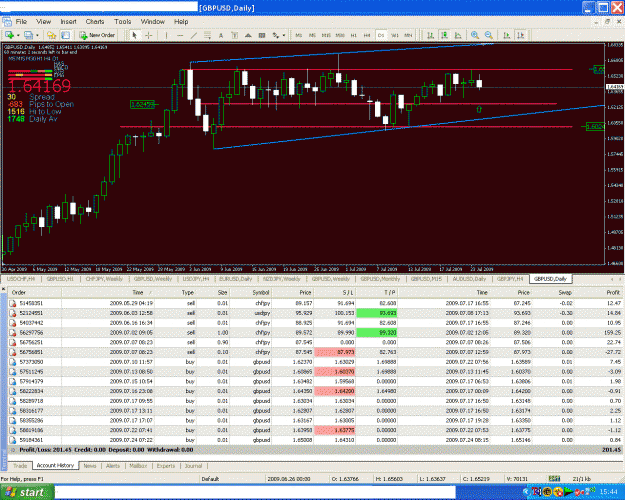This screenshot has height=500, width=625.
Task: Switch to H1 timeframe
Action: tap(354, 35)
